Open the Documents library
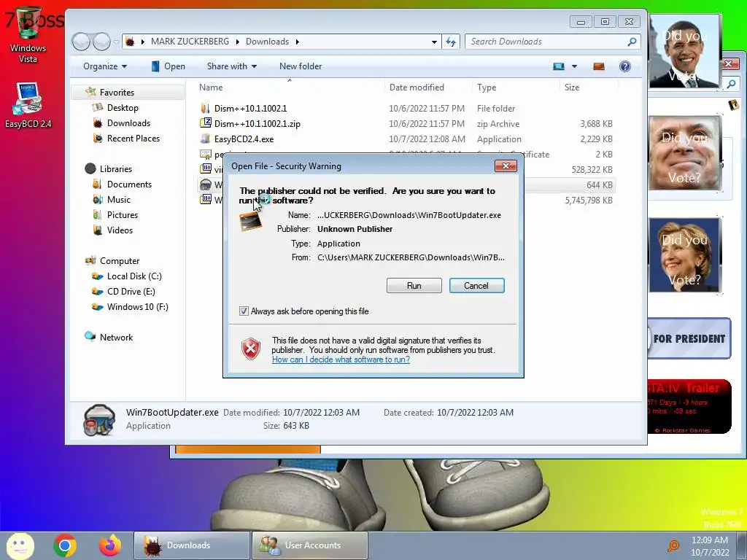Viewport: 747px width, 560px height. pos(129,184)
